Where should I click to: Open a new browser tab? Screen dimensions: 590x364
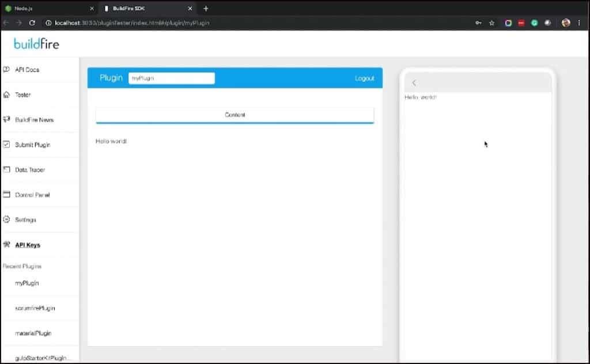[206, 9]
